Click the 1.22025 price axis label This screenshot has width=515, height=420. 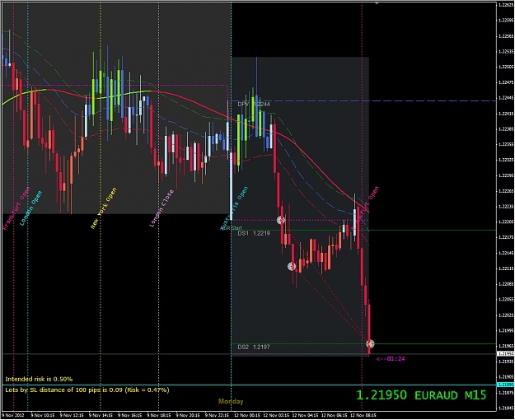coord(506,315)
